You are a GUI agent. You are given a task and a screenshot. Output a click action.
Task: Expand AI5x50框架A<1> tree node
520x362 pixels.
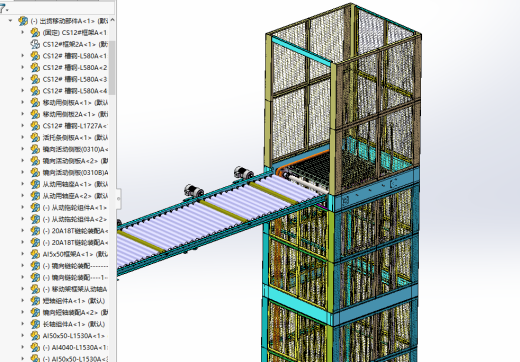(x=23, y=254)
